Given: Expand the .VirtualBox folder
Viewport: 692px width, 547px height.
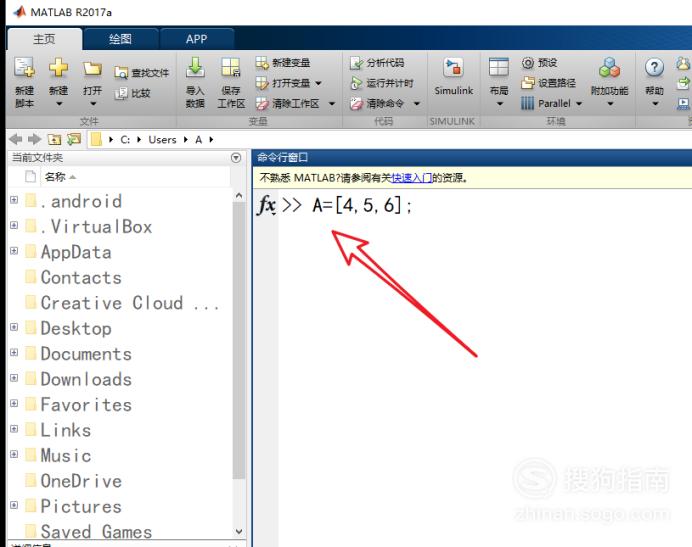Looking at the screenshot, I should click(x=14, y=226).
